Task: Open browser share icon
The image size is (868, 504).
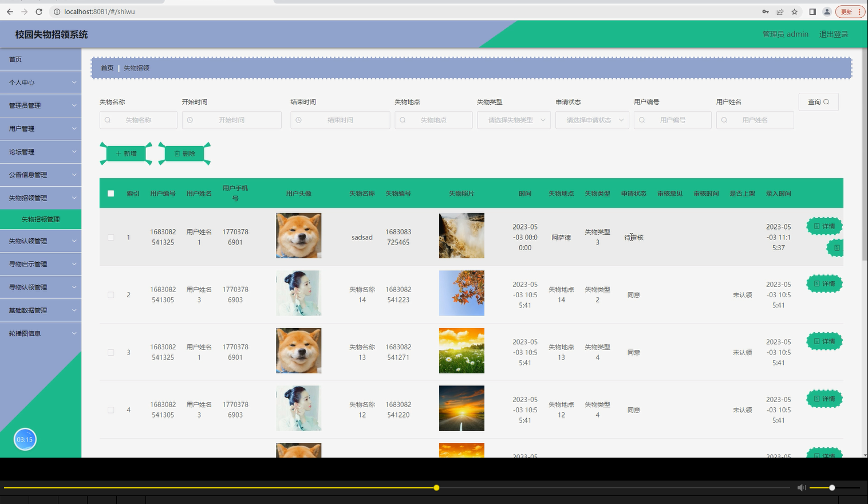Action: click(x=780, y=11)
